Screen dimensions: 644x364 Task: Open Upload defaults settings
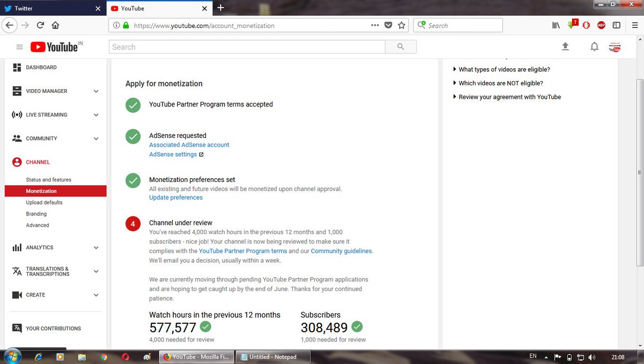(44, 202)
